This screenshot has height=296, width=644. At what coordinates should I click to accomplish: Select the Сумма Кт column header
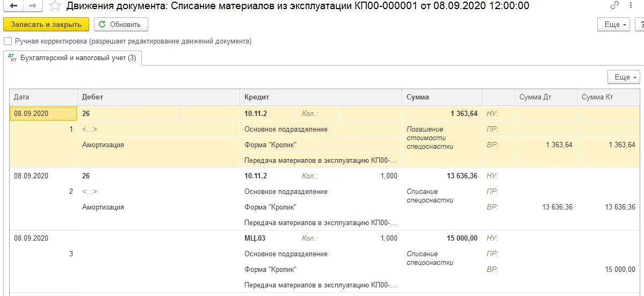[609, 97]
